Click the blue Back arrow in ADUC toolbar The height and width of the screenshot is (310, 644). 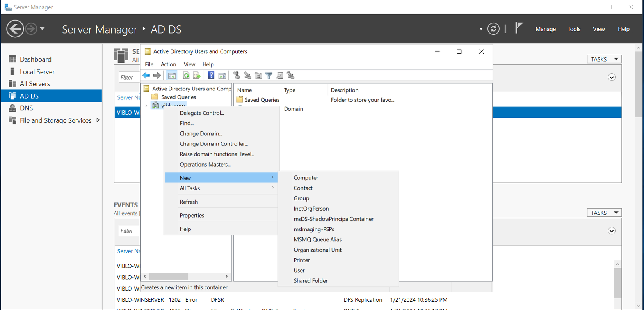pyautogui.click(x=146, y=75)
